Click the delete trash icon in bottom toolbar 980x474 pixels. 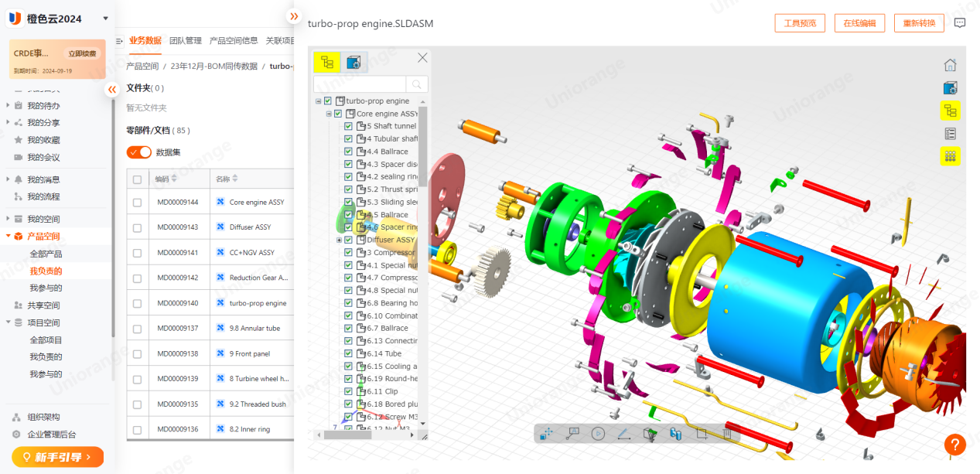pos(727,434)
